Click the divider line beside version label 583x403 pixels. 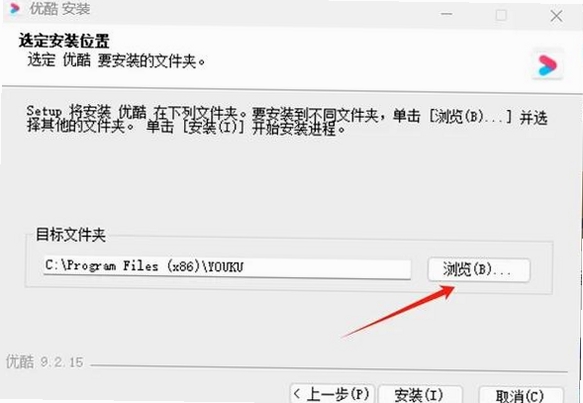329,368
